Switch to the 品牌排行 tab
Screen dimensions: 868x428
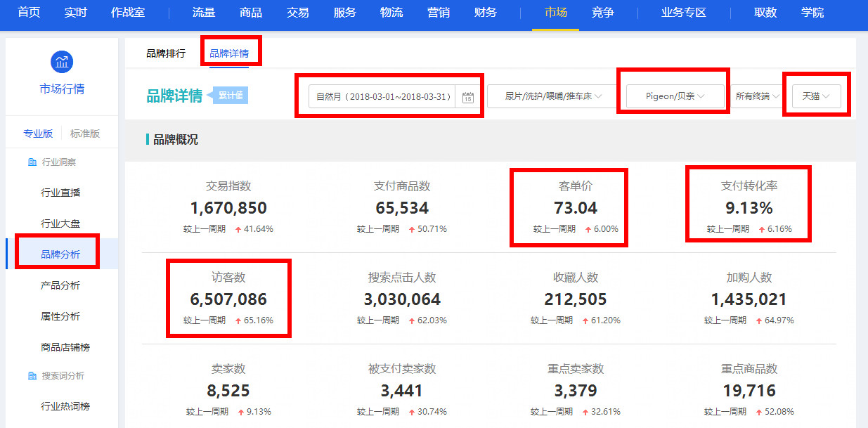point(166,53)
